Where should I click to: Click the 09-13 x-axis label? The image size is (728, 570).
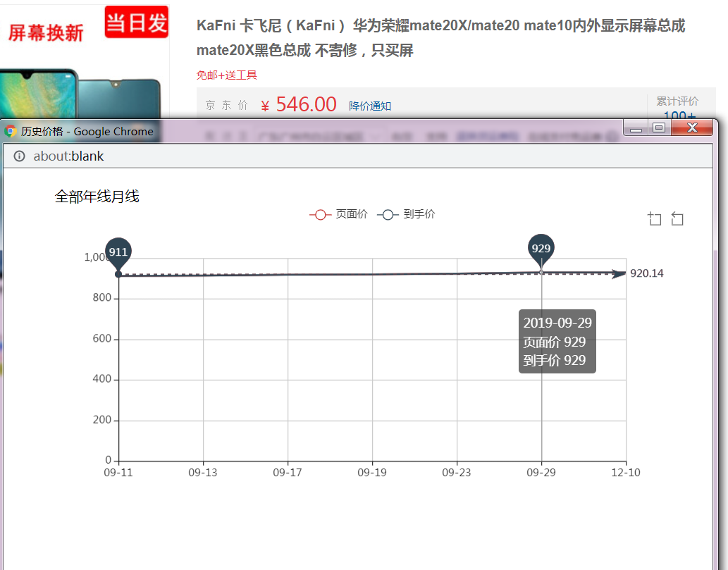tap(203, 473)
